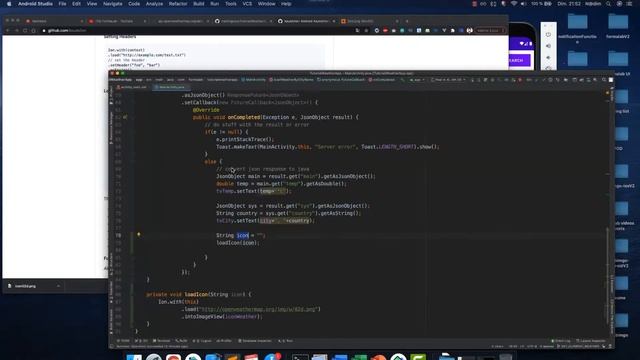Open the Navigate menu
This screenshot has width=640, height=360.
[113, 4]
